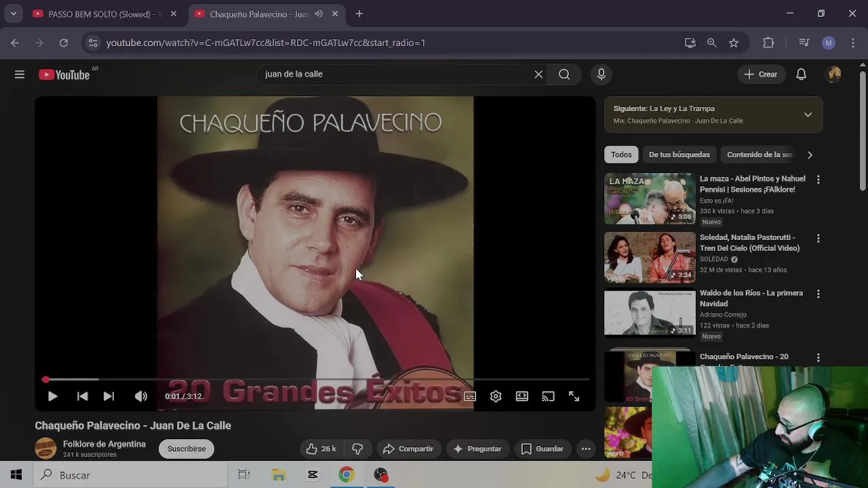Viewport: 868px width, 488px height.
Task: Open browser zoom magnifier icon
Action: tap(711, 43)
